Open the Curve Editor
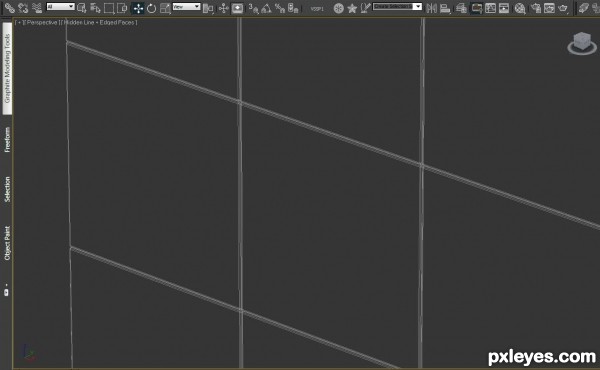 click(490, 8)
